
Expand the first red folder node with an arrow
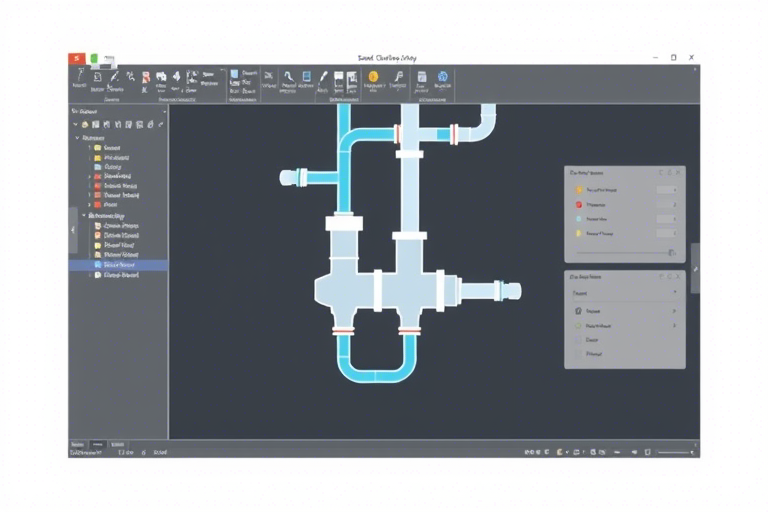click(90, 176)
